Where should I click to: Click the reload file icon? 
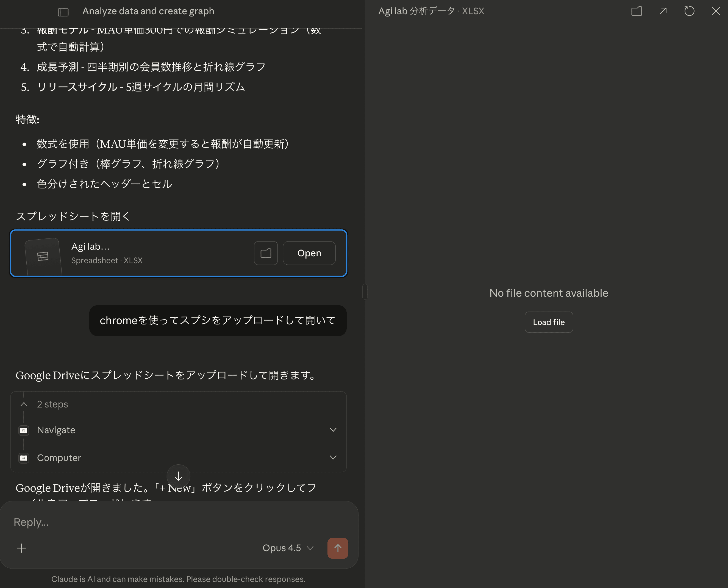click(x=689, y=11)
